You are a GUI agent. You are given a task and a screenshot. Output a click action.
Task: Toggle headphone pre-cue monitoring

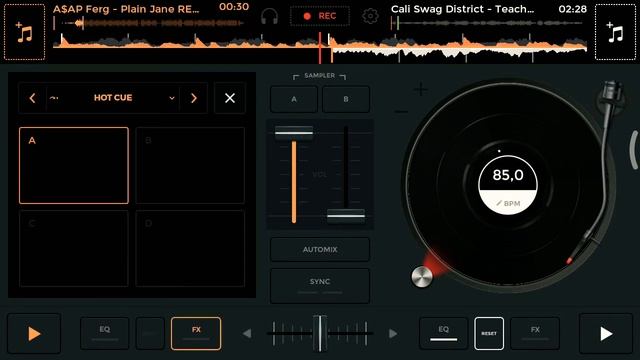[x=269, y=16]
